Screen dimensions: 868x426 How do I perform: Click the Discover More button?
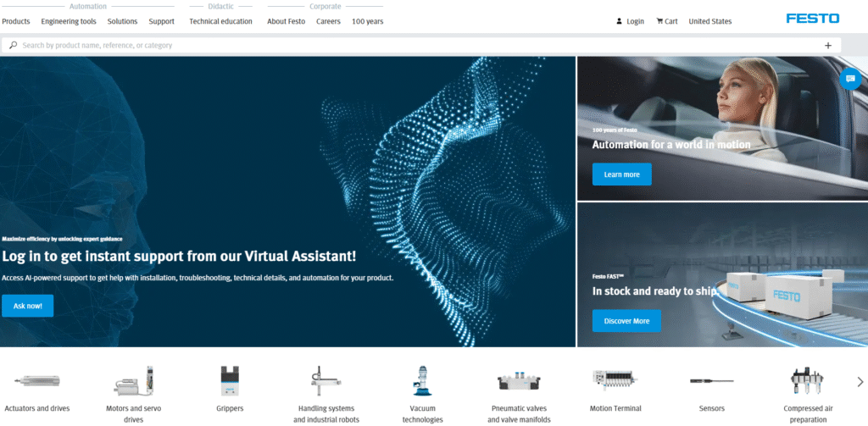tap(626, 321)
